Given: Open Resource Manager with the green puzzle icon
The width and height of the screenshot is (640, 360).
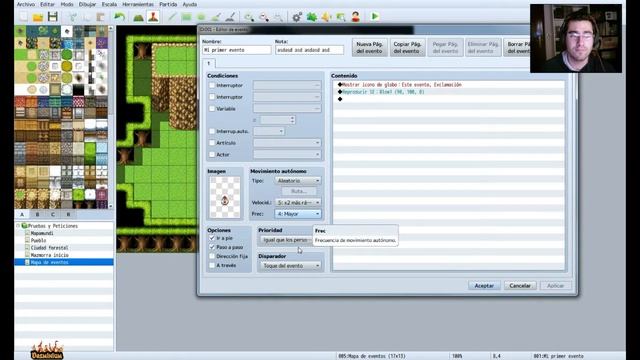Looking at the screenshot, I should coord(312,17).
